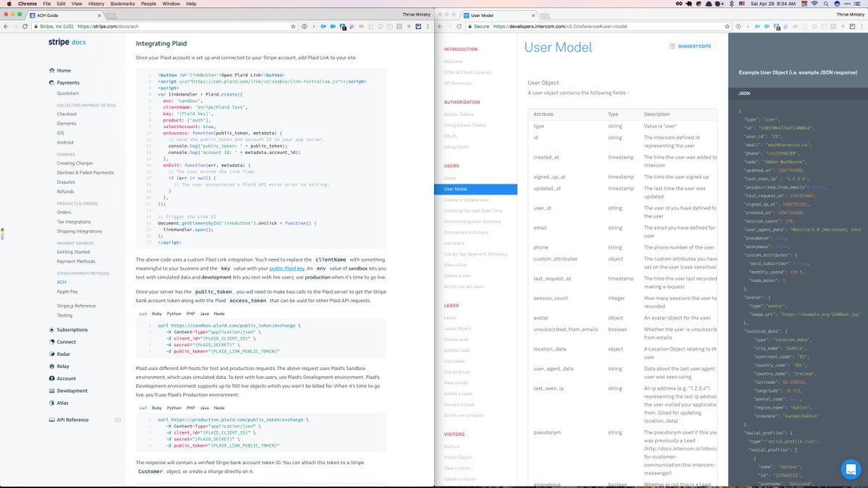Open the Chrome History menu
868x488 pixels.
(x=95, y=4)
